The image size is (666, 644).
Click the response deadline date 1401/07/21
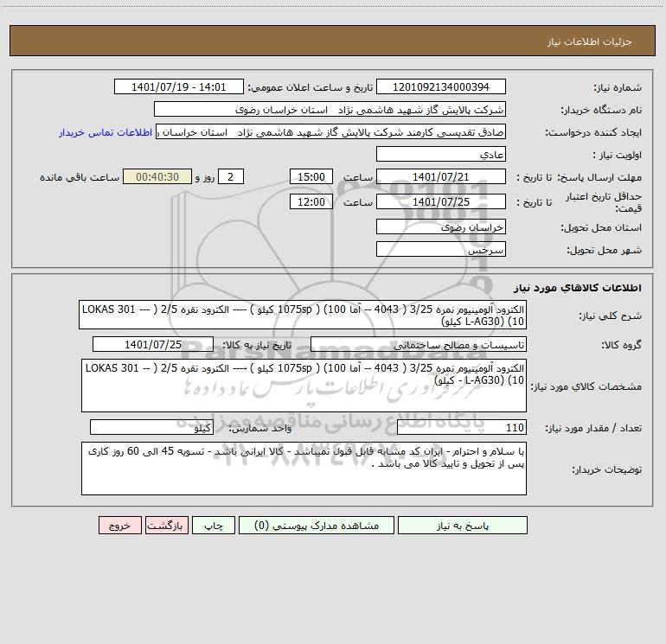441,177
